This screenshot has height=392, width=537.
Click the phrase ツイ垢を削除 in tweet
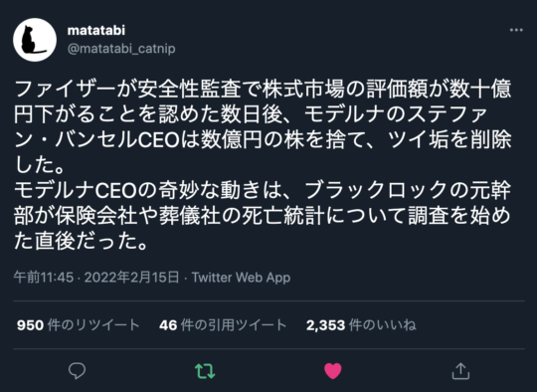pyautogui.click(x=449, y=139)
